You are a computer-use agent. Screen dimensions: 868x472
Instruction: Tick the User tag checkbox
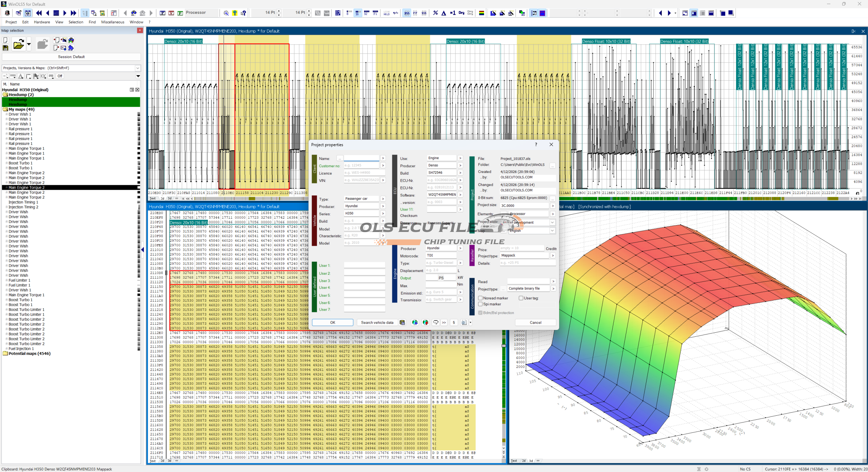521,298
